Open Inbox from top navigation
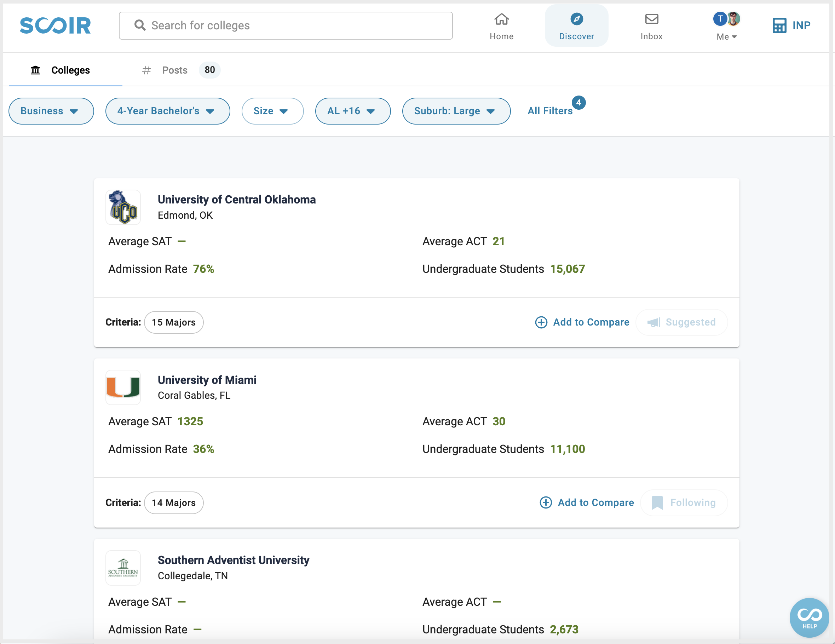Screen dimensions: 835x644 (651, 26)
